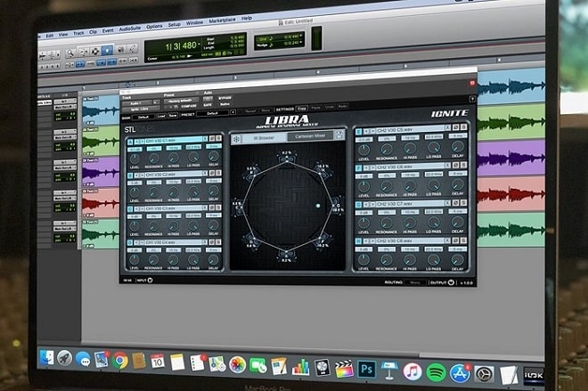Open iTunes from the dock
The image size is (588, 391).
412,371
